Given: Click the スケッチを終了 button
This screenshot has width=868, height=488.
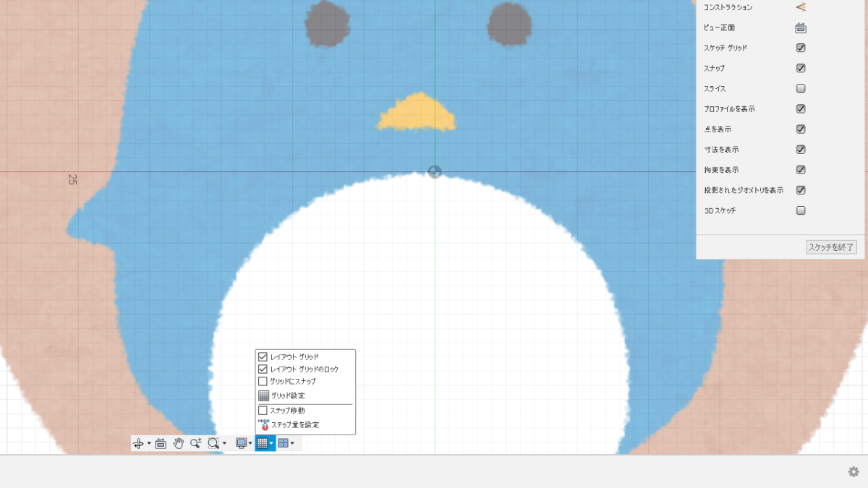Looking at the screenshot, I should click(831, 247).
